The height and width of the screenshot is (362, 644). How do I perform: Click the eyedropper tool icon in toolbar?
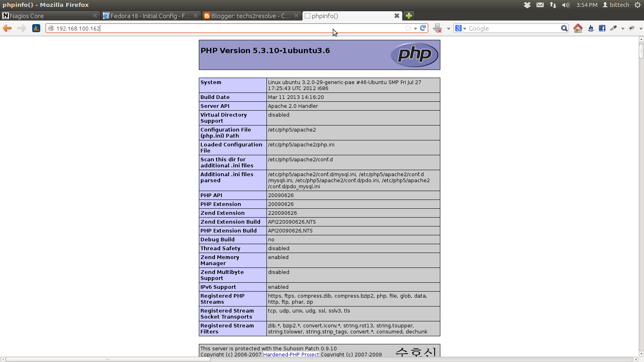pos(613,28)
